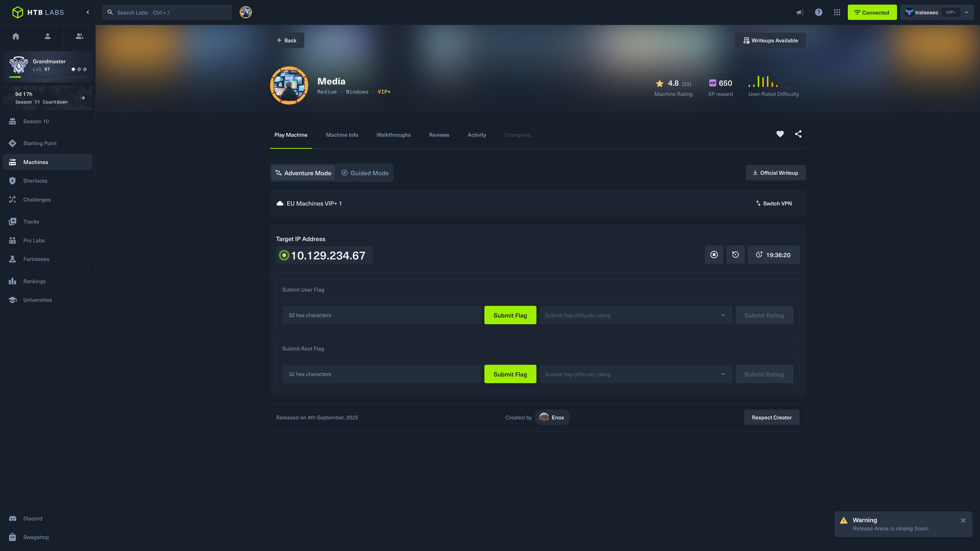Open the Grandmaster rank card
Image resolution: width=980 pixels, height=551 pixels.
[x=48, y=66]
